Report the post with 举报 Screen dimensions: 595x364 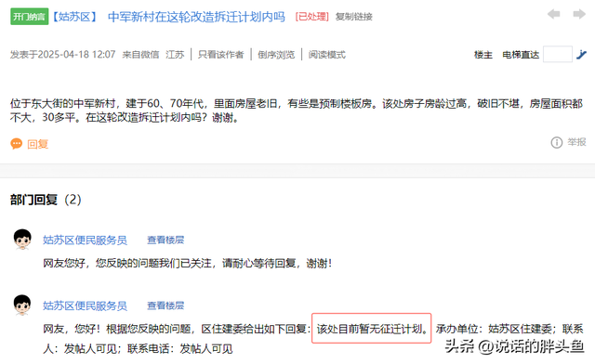(x=576, y=142)
